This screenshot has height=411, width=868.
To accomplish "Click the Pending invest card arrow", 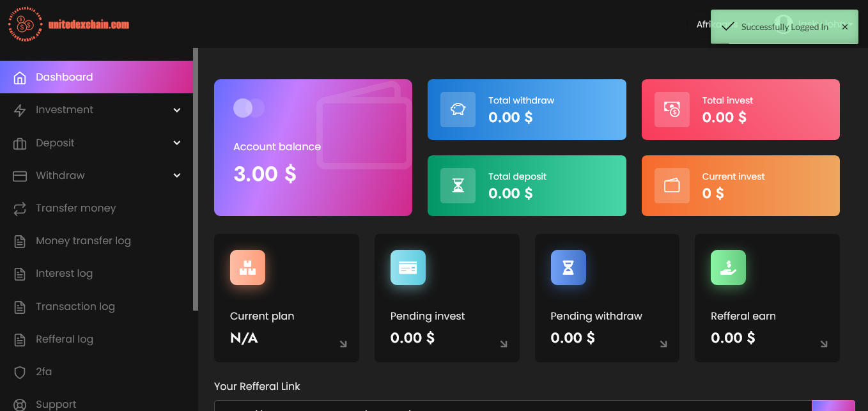I will (x=504, y=344).
